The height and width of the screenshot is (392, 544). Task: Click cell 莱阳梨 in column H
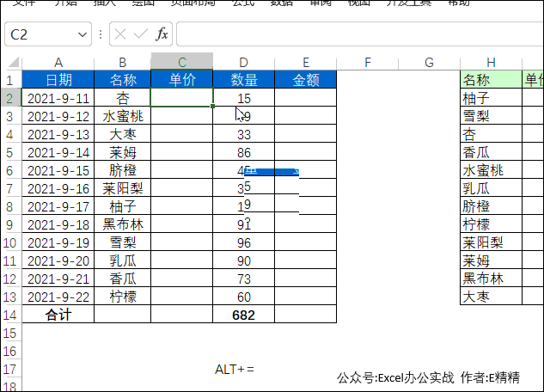[491, 242]
